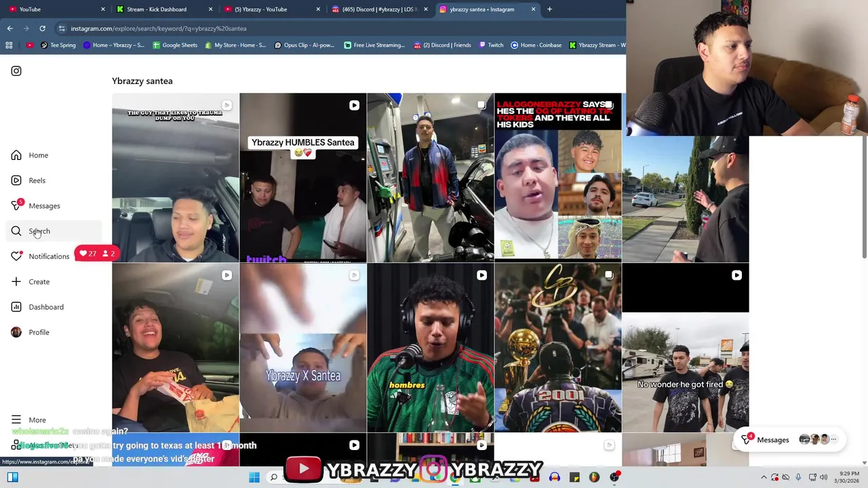Open the 'hombres' green jersey reel
The image size is (868, 488).
point(430,348)
